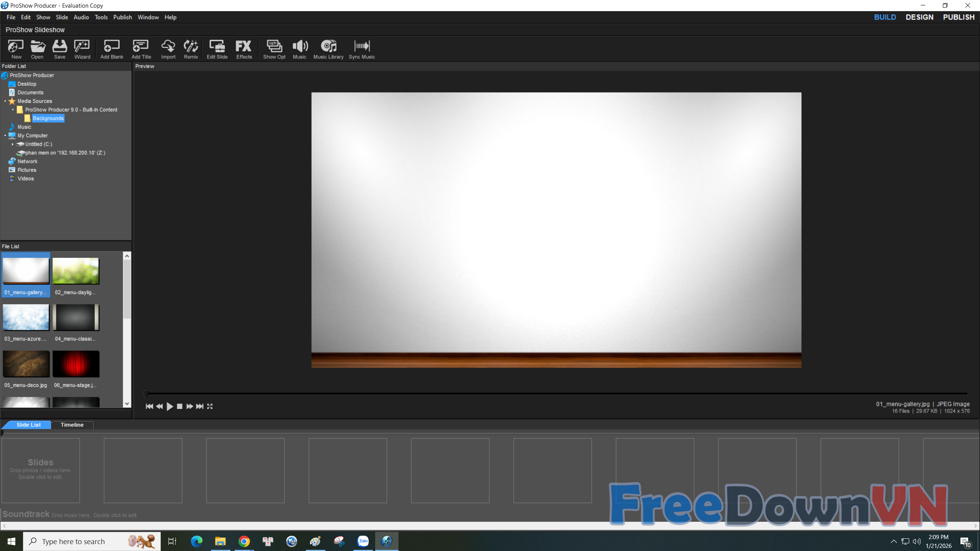This screenshot has height=551, width=980.
Task: Open the Publish menu
Action: (122, 17)
